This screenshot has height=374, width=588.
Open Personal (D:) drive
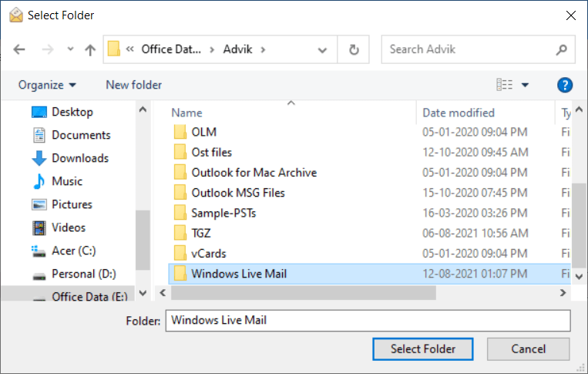[x=84, y=274]
